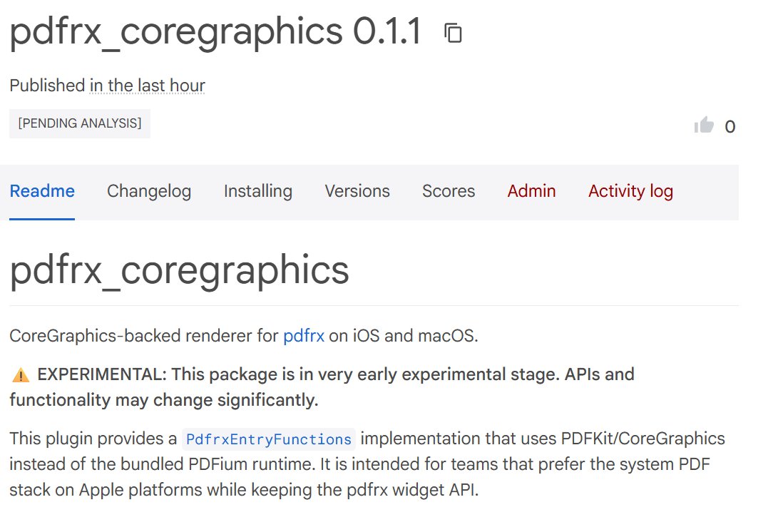Switch to the Changelog tab
778x532 pixels.
pyautogui.click(x=149, y=191)
